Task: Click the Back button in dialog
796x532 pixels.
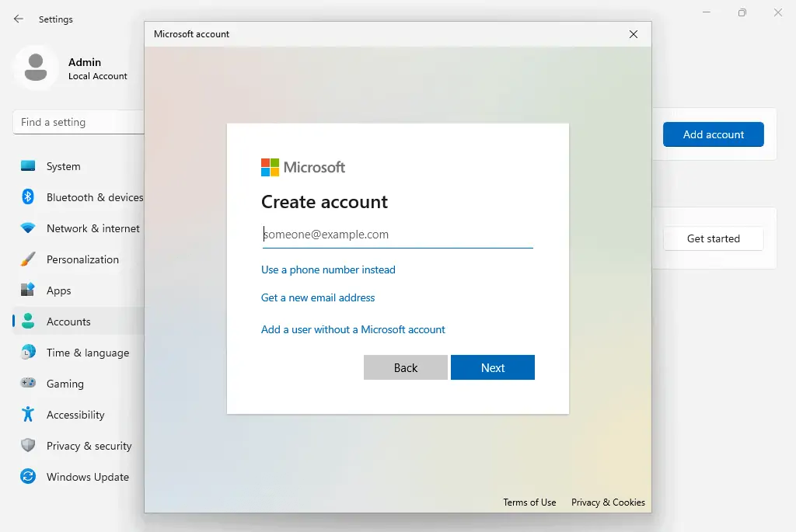Action: point(406,367)
